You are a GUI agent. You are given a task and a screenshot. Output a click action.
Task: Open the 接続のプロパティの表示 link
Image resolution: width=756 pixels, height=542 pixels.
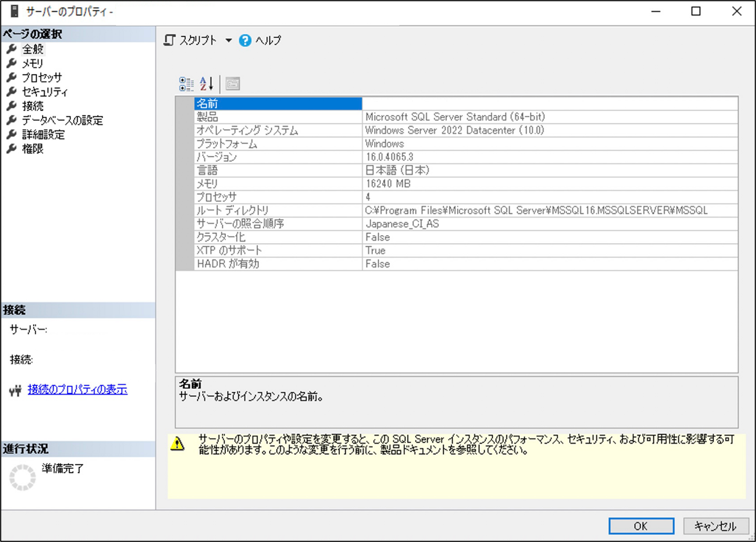pos(77,390)
